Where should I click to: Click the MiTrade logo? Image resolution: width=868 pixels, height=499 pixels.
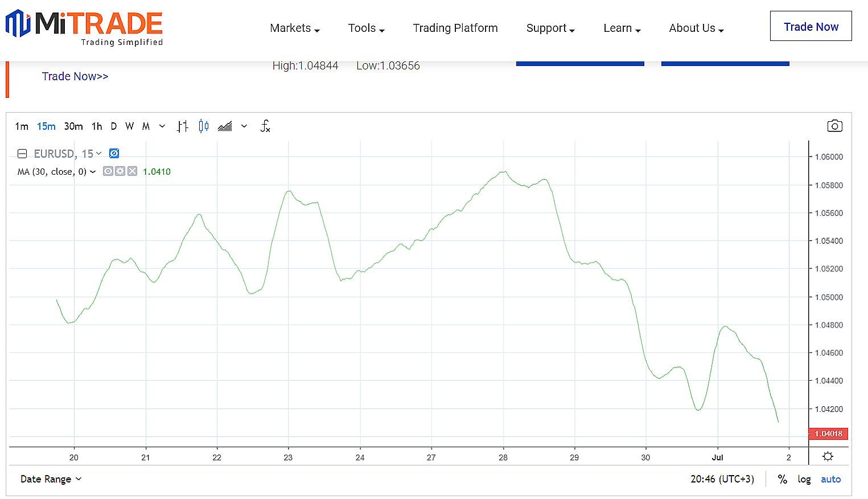(84, 27)
